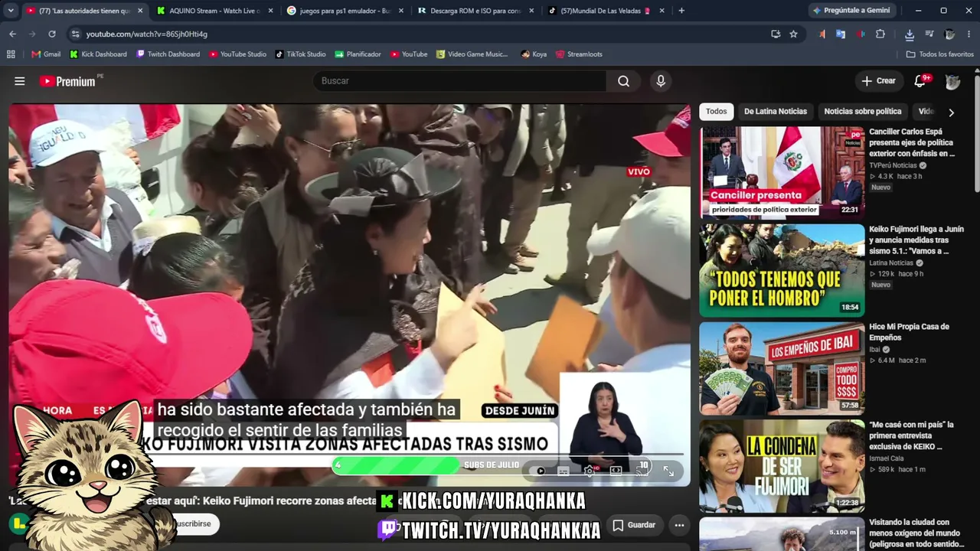The image size is (980, 551).
Task: Expand the tab search dropdown arrow
Action: coord(11,11)
